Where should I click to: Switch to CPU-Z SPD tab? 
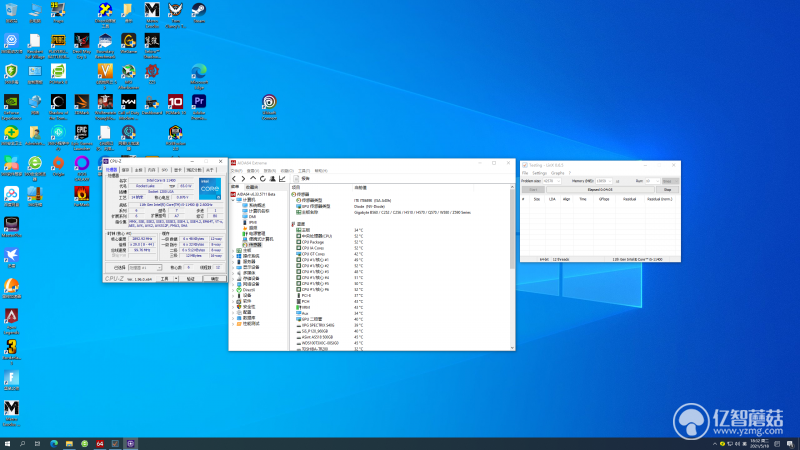(x=164, y=170)
